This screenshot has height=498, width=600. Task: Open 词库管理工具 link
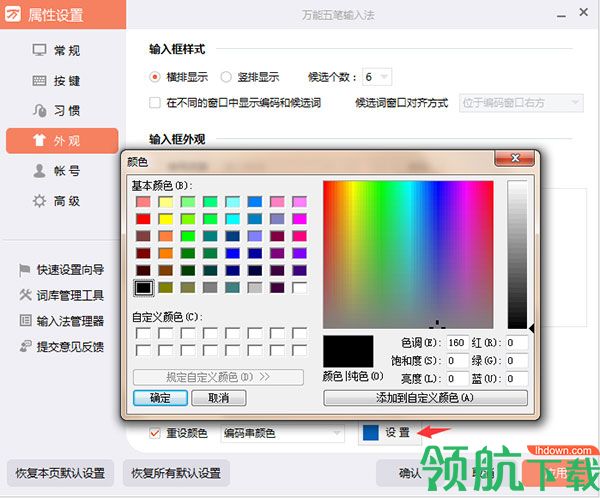point(70,295)
